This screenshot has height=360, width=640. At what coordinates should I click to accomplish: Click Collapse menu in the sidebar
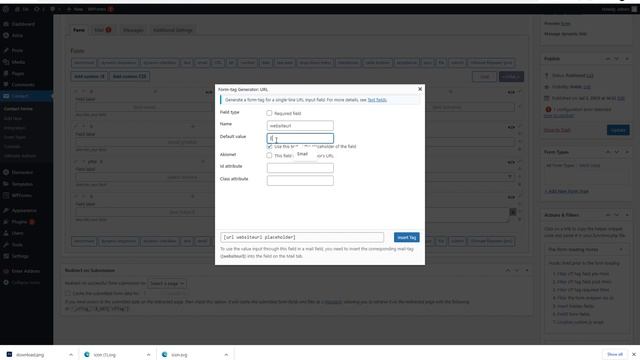click(25, 282)
